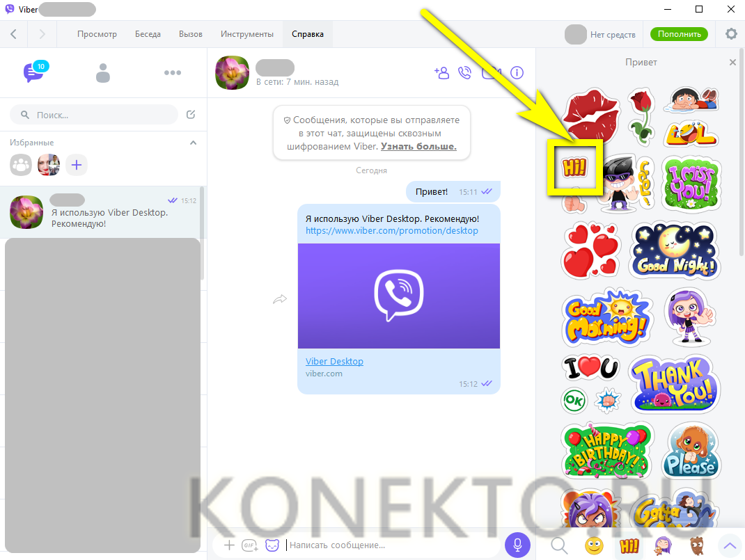
Task: Open the Просмотр menu
Action: [97, 34]
